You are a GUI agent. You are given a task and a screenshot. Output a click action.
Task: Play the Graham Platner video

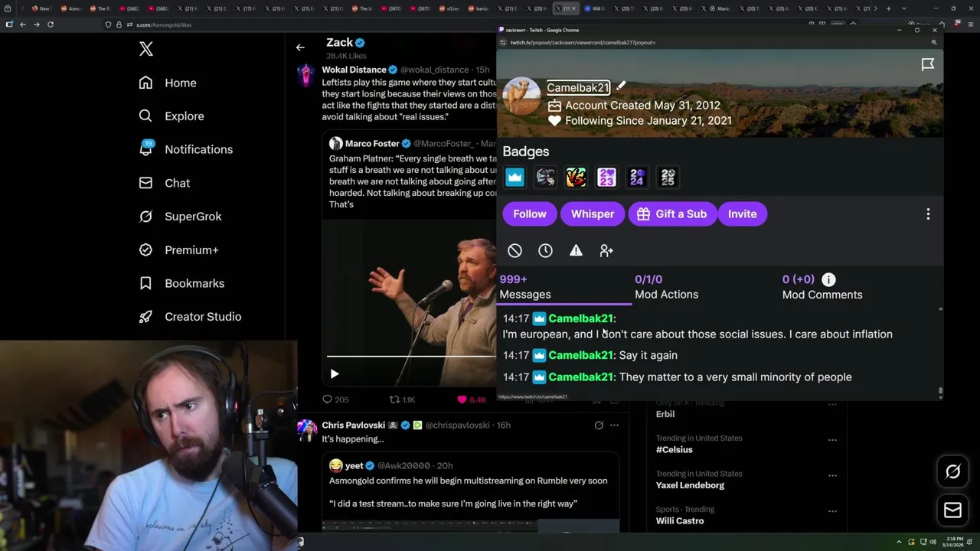click(335, 373)
